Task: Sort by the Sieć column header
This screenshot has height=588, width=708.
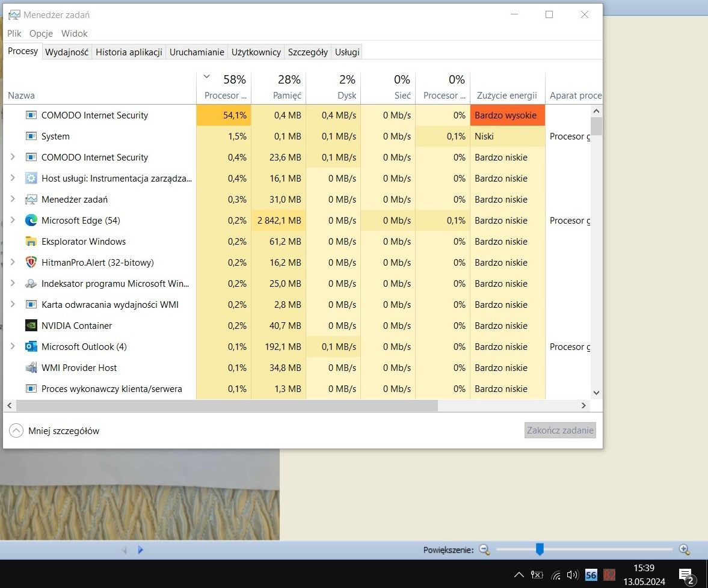Action: coord(388,88)
